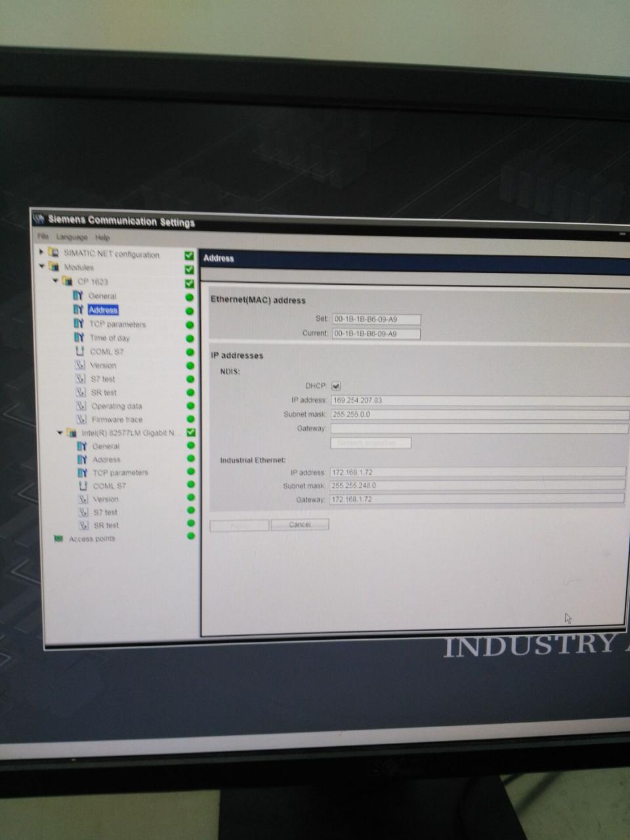Expand the SIMATIC NET configuration node
The image size is (630, 840).
pos(42,252)
